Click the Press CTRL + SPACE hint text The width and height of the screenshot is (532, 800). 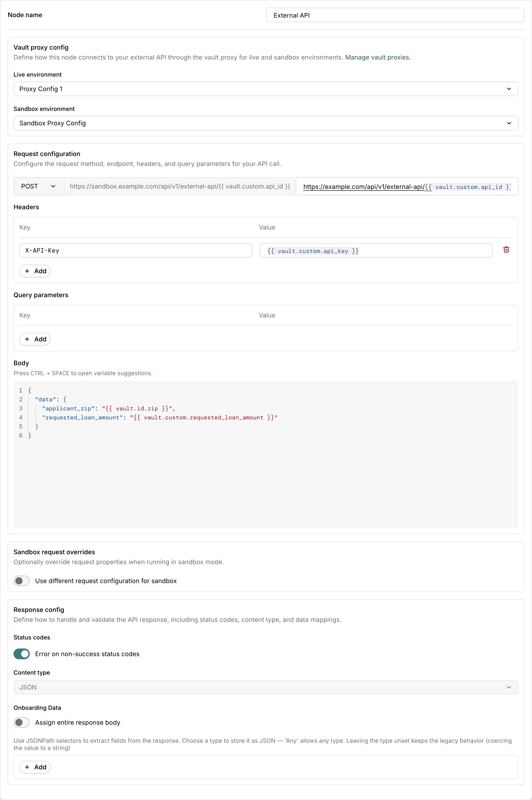tap(83, 373)
